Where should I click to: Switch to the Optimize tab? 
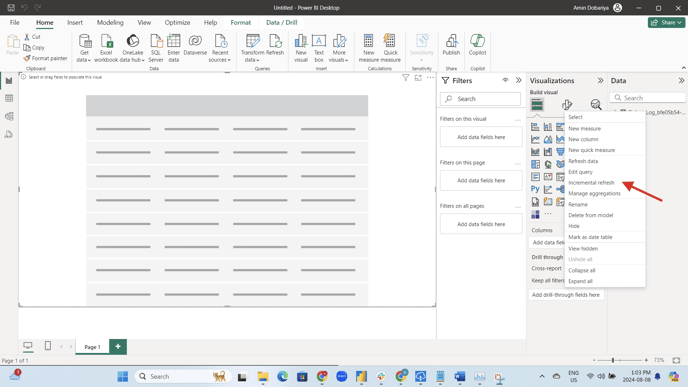177,22
